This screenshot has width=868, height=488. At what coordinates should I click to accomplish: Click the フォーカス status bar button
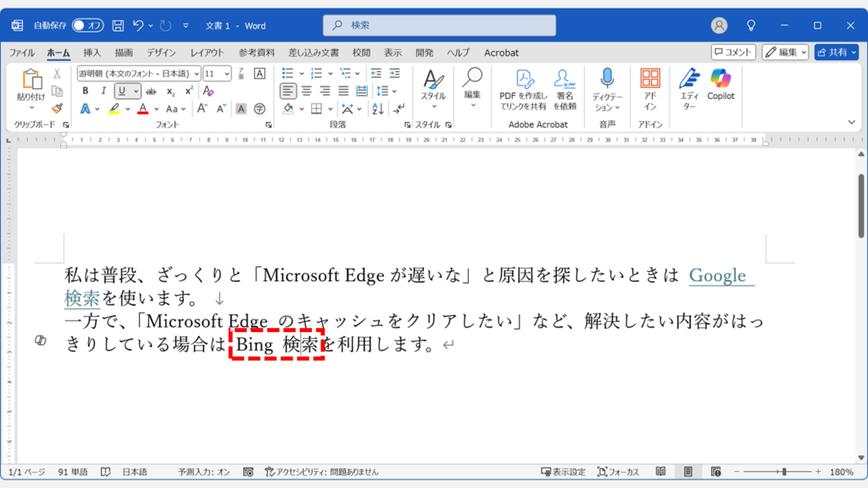point(618,472)
